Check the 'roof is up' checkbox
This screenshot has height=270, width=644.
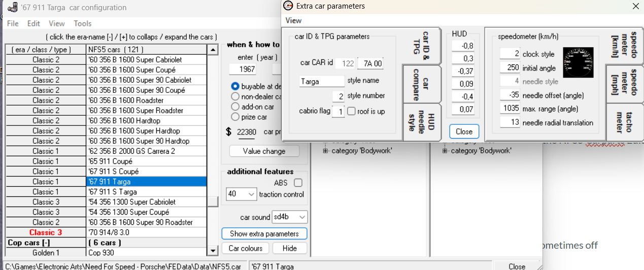click(351, 112)
